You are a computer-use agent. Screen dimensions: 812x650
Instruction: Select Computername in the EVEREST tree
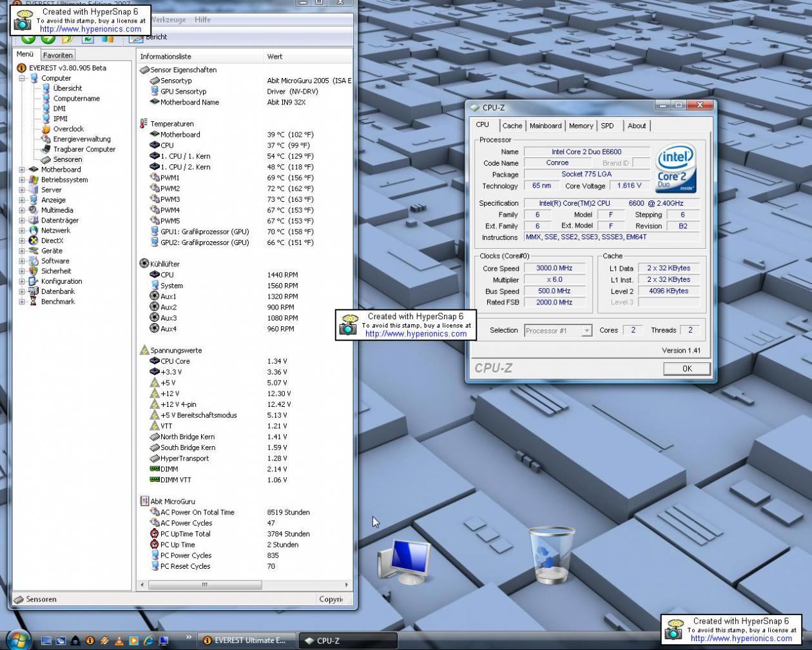pos(76,99)
